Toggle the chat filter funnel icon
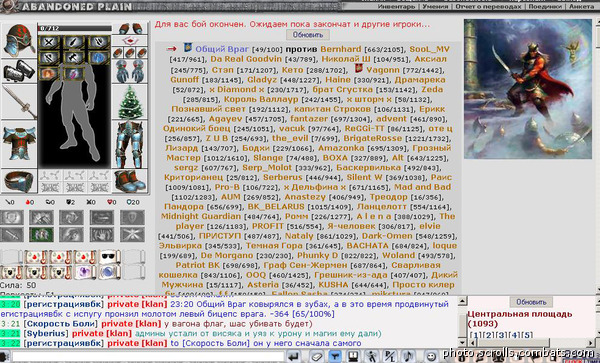Screen dimensions: 600x363 click(x=335, y=356)
